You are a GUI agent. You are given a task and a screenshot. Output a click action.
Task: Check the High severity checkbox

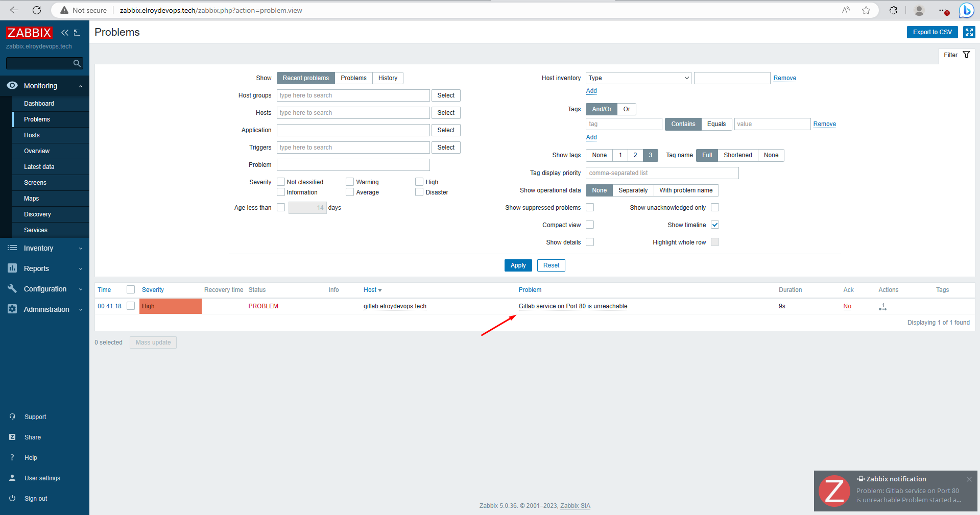[419, 182]
